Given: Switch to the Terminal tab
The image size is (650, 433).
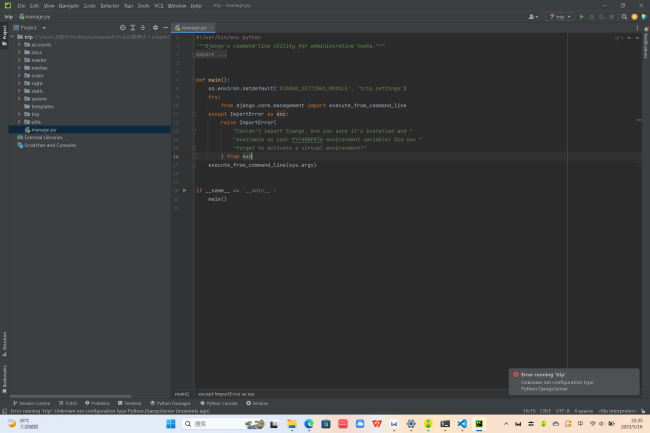Looking at the screenshot, I should 131,403.
